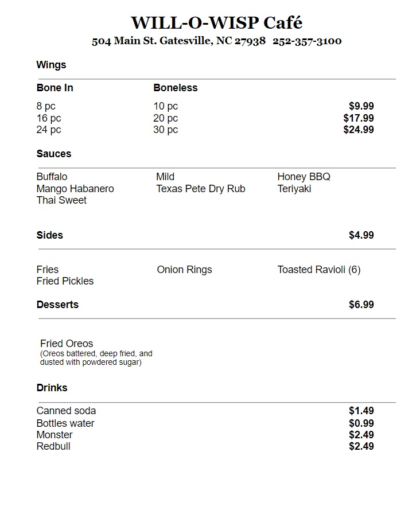Select the 20 pc boneless option
Screen dimensions: 420x514
point(165,118)
